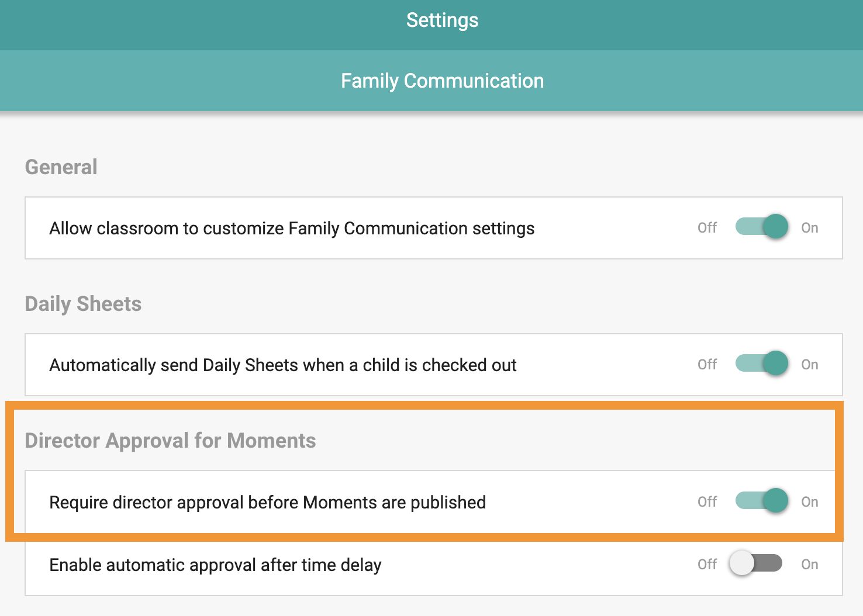The image size is (863, 616).
Task: Enable automatic approval after time delay
Action: [x=755, y=563]
